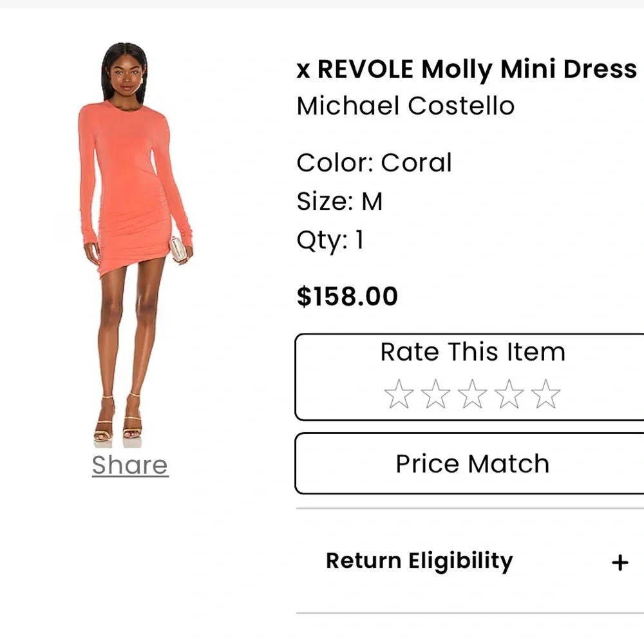Screen dimensions: 644x644
Task: Open the Share link
Action: [129, 464]
